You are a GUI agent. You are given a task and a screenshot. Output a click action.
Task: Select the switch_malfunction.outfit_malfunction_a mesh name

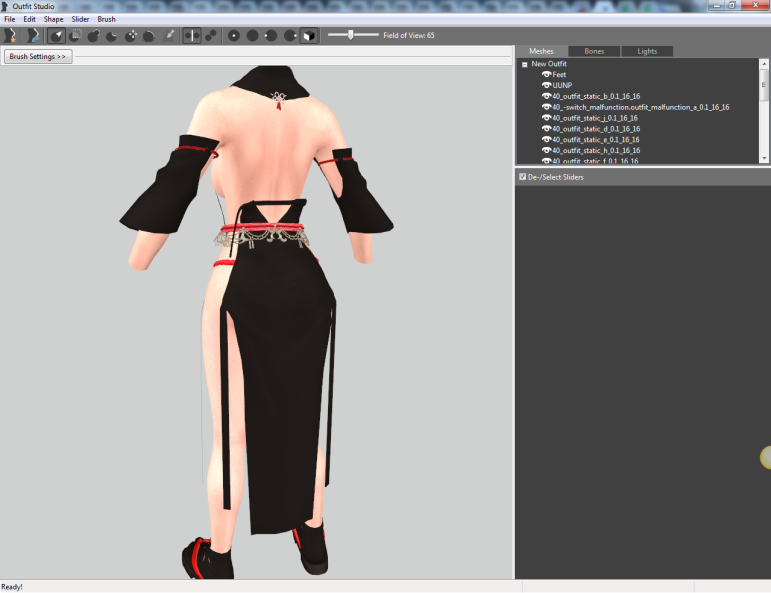641,107
